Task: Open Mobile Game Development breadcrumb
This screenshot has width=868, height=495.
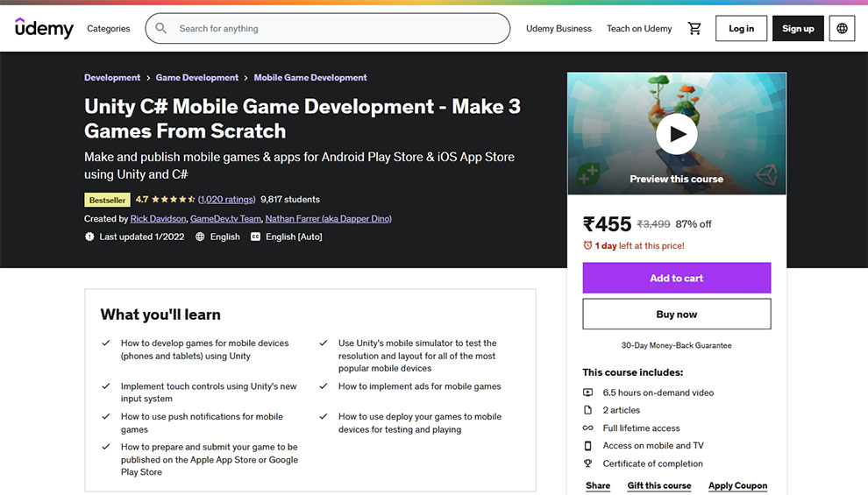Action: [x=310, y=78]
